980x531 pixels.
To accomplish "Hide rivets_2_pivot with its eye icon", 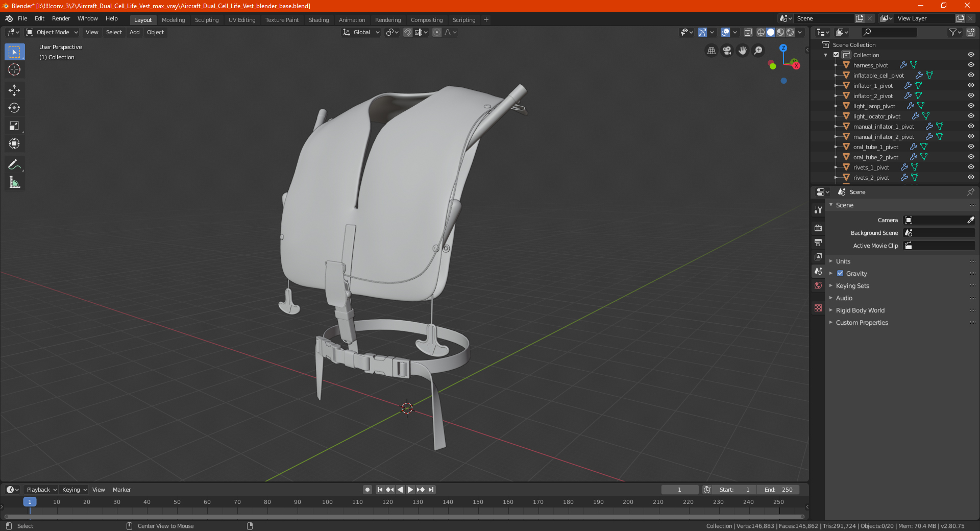I will (x=971, y=178).
